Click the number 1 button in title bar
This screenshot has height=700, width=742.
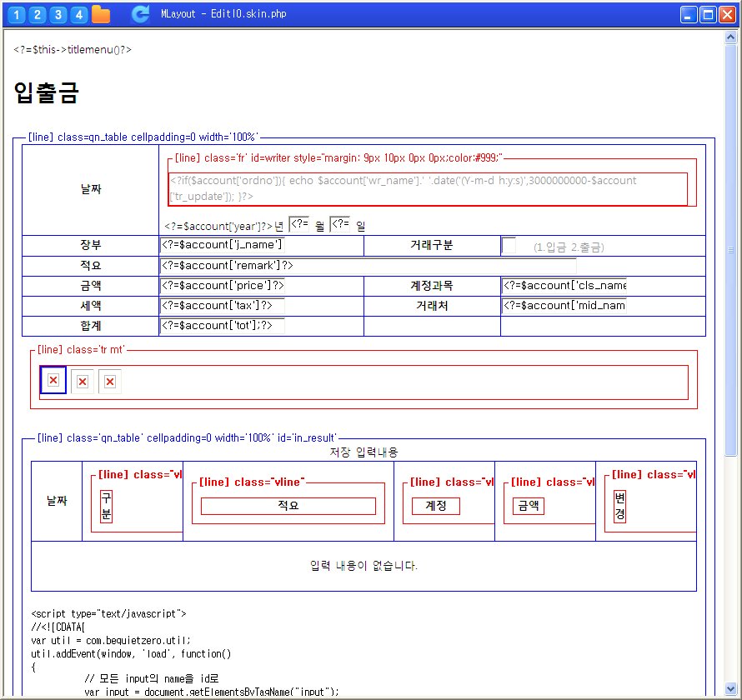click(16, 14)
